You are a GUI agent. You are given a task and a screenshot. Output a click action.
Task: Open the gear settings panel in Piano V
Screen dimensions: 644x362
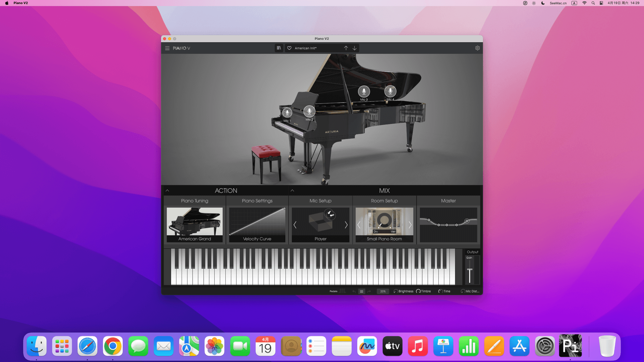(477, 48)
